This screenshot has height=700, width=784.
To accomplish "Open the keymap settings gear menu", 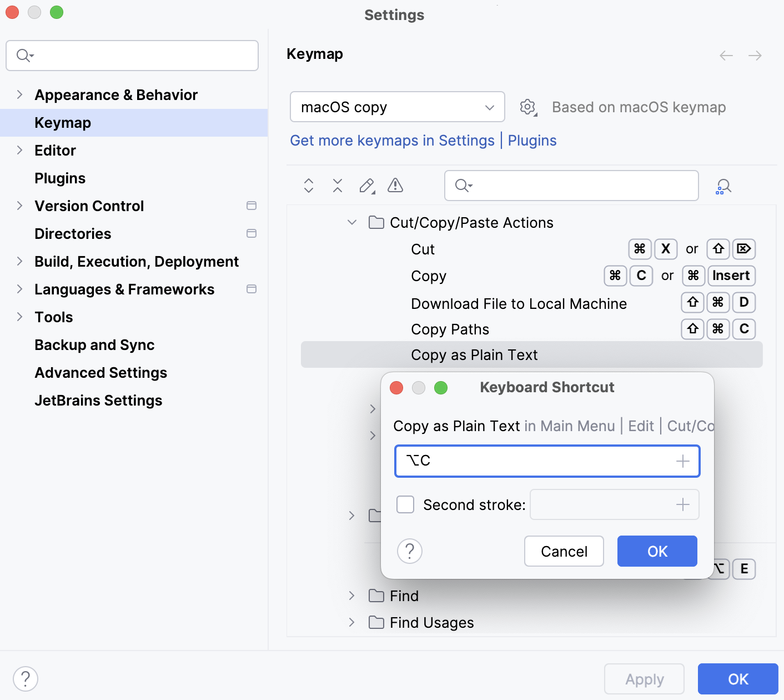I will [x=527, y=107].
